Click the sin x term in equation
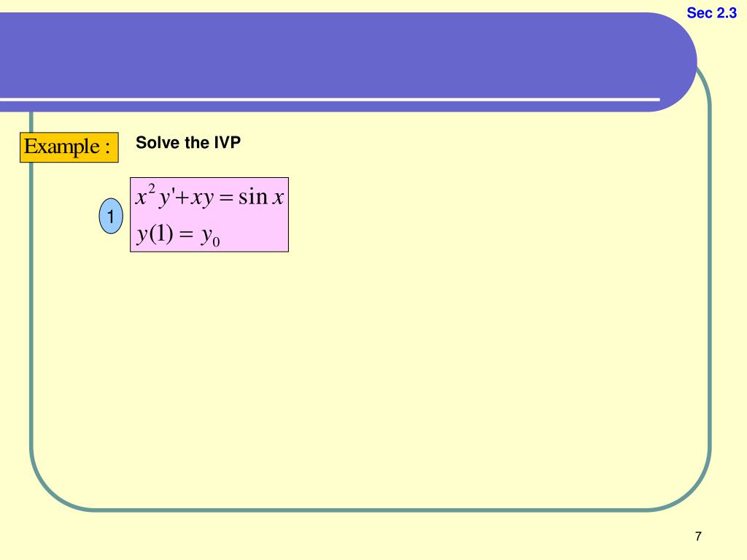Screen dimensions: 747x560 pyautogui.click(x=261, y=196)
